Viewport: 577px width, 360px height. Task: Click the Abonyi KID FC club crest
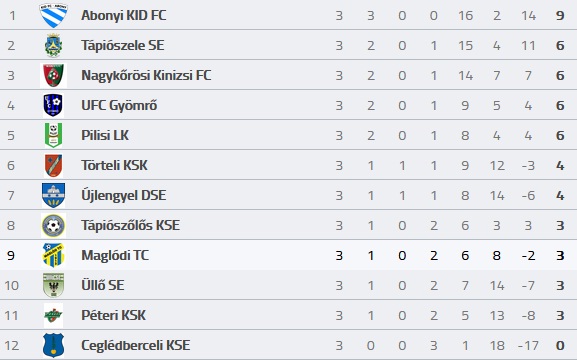[53, 15]
